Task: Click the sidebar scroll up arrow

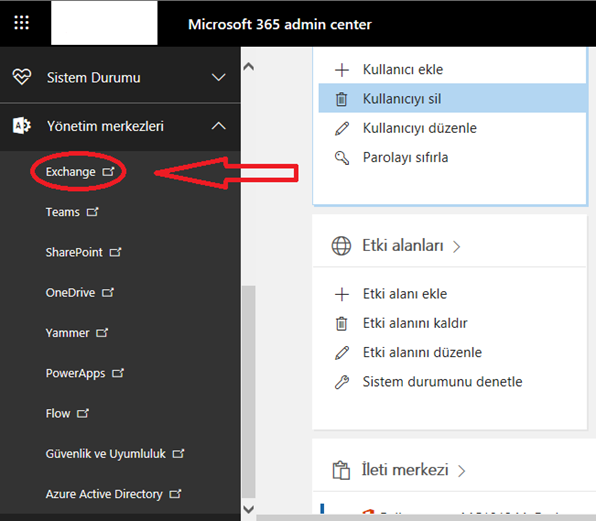Action: click(x=249, y=67)
